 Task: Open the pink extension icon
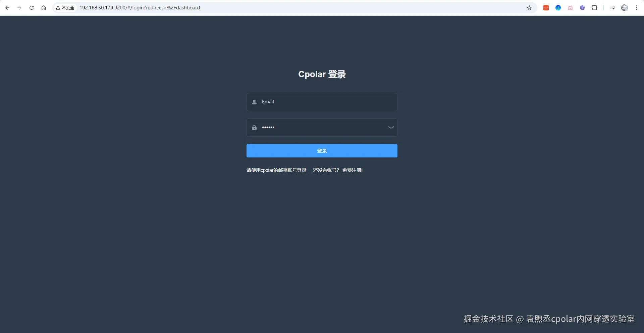570,8
